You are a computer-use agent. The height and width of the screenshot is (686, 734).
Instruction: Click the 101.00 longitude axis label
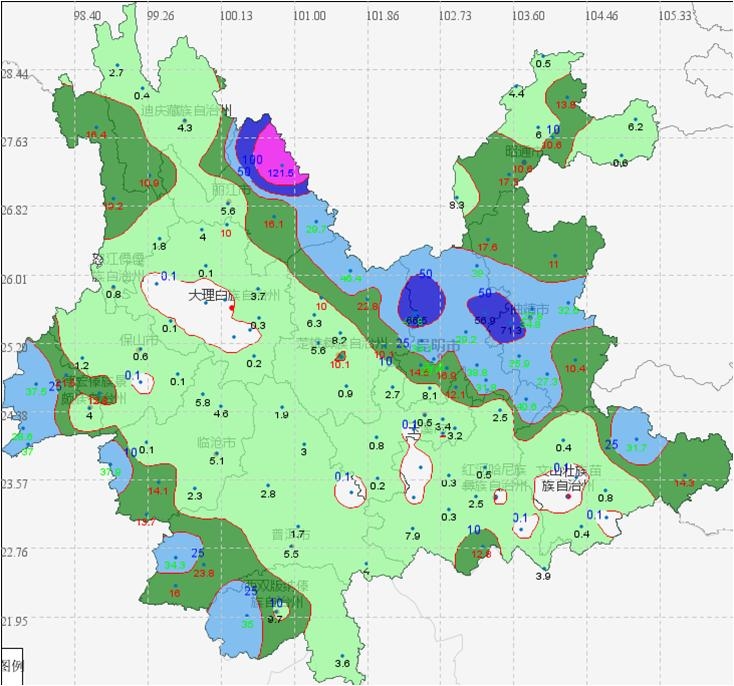click(309, 16)
